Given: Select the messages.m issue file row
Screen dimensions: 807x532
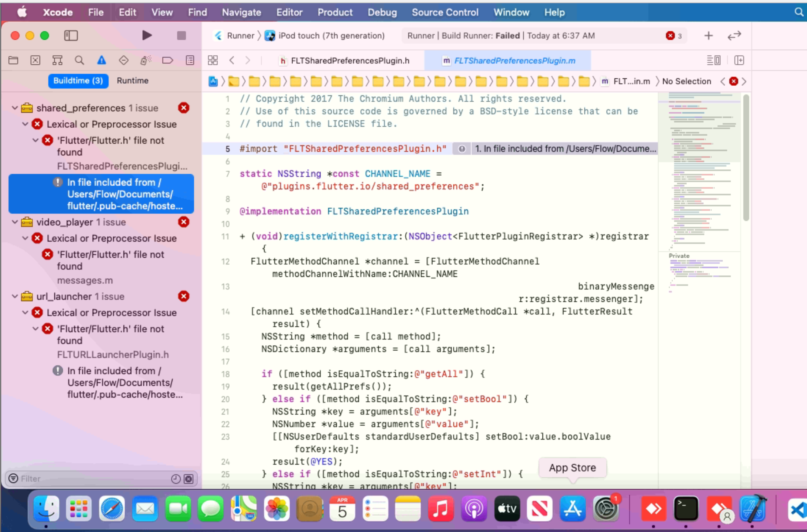Looking at the screenshot, I should (x=85, y=281).
